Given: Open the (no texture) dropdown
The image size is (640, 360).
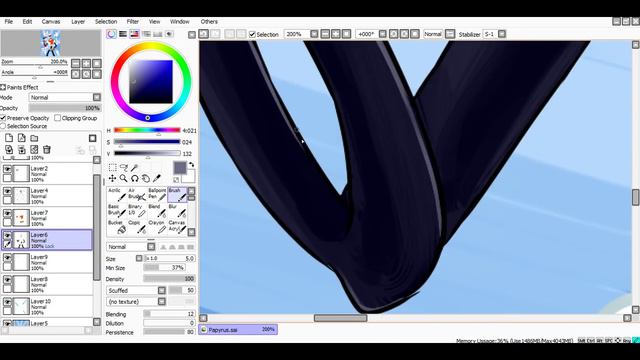Looking at the screenshot, I should (162, 302).
